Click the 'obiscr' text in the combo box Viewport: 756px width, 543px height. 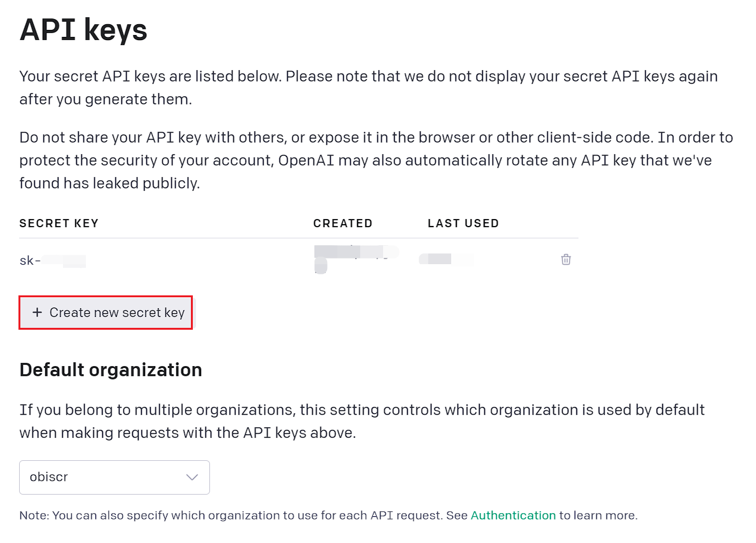click(49, 477)
